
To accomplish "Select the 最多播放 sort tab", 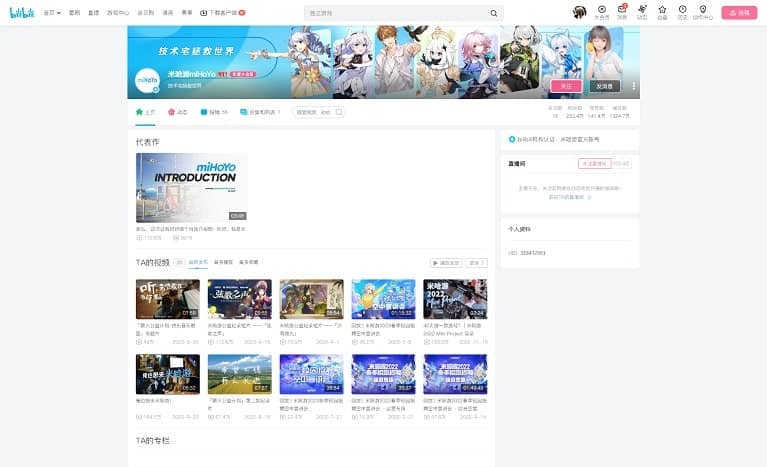I will click(x=223, y=263).
